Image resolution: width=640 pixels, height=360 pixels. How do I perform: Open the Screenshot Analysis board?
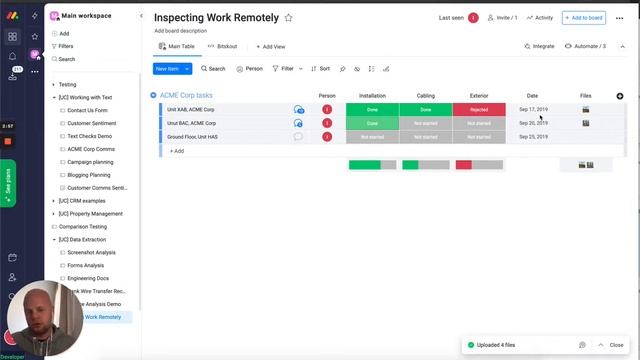(91, 253)
